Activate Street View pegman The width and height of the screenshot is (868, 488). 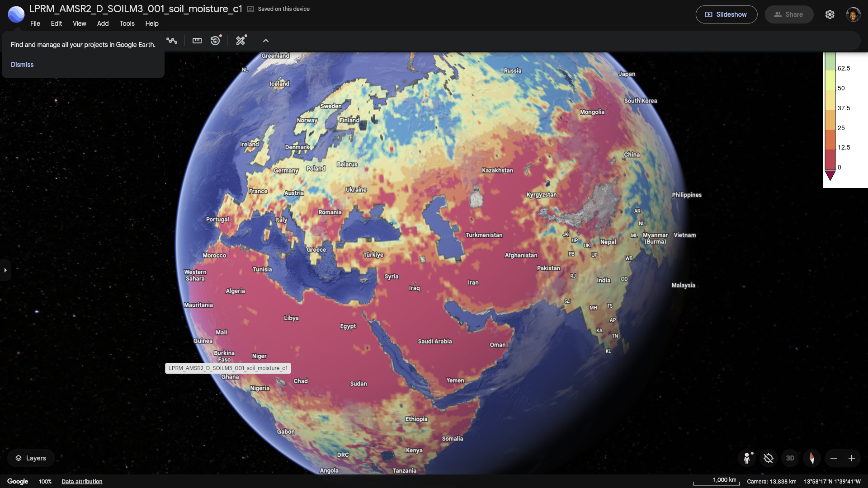click(747, 458)
